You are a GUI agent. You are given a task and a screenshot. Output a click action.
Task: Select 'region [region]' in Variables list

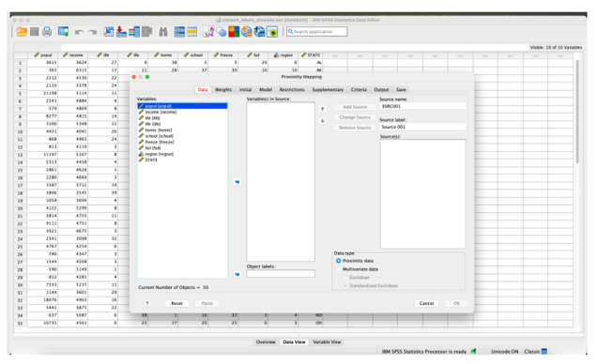click(182, 154)
